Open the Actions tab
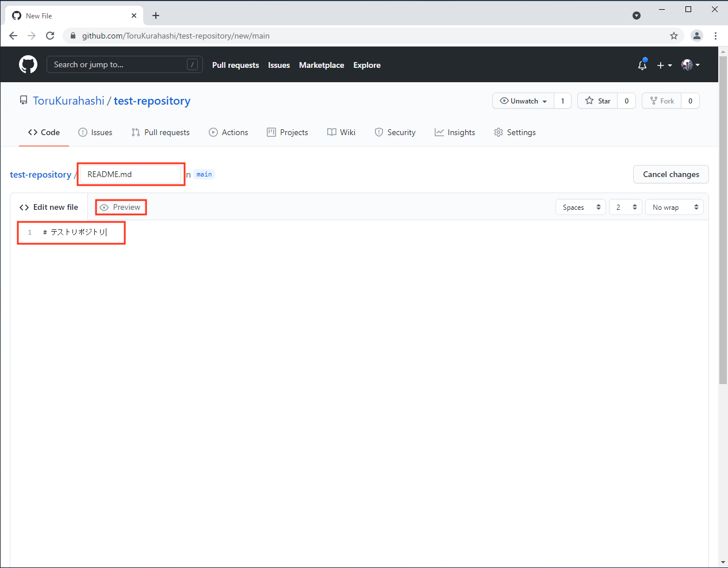728x568 pixels. pos(228,132)
